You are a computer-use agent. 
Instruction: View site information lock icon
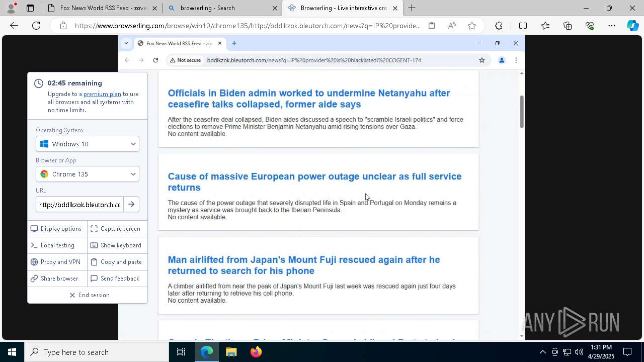point(63,26)
